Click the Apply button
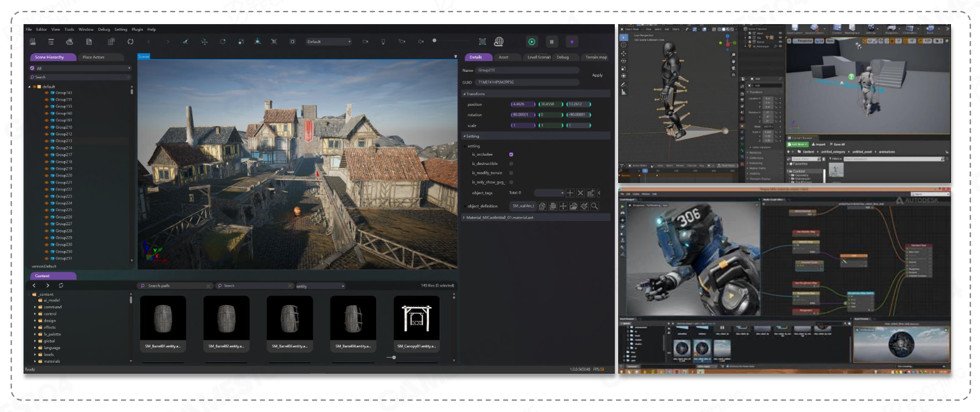The width and height of the screenshot is (980, 412). [597, 75]
